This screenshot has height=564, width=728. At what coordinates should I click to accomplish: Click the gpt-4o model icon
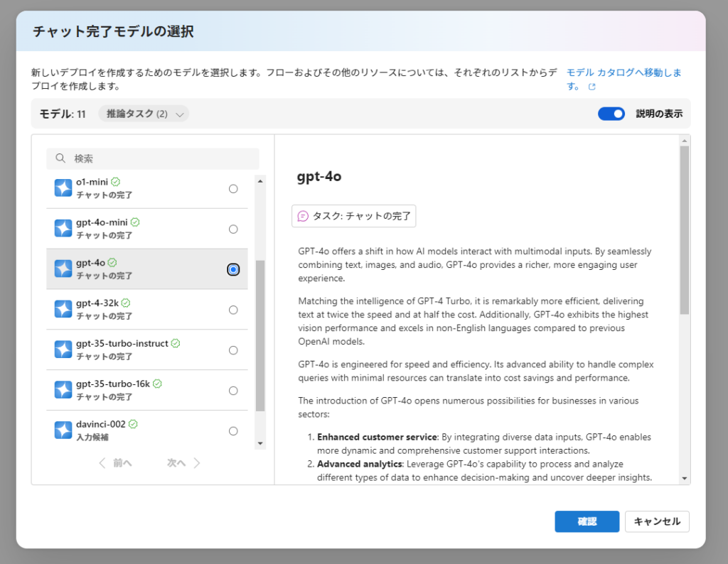pyautogui.click(x=63, y=269)
